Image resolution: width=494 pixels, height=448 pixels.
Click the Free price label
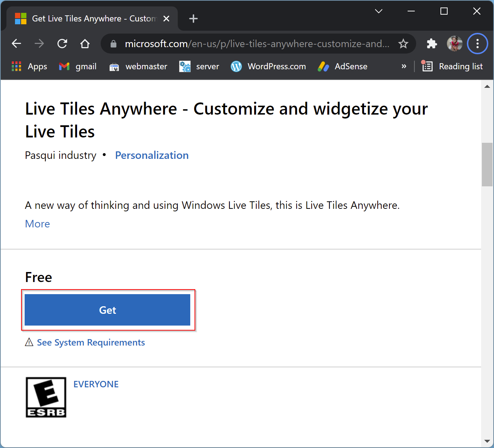[x=39, y=277]
